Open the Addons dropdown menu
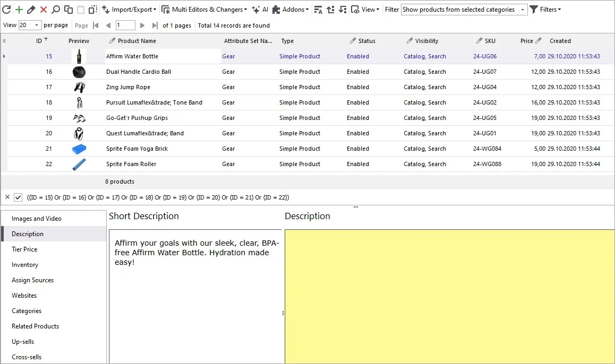This screenshot has height=364, width=615. pyautogui.click(x=291, y=10)
